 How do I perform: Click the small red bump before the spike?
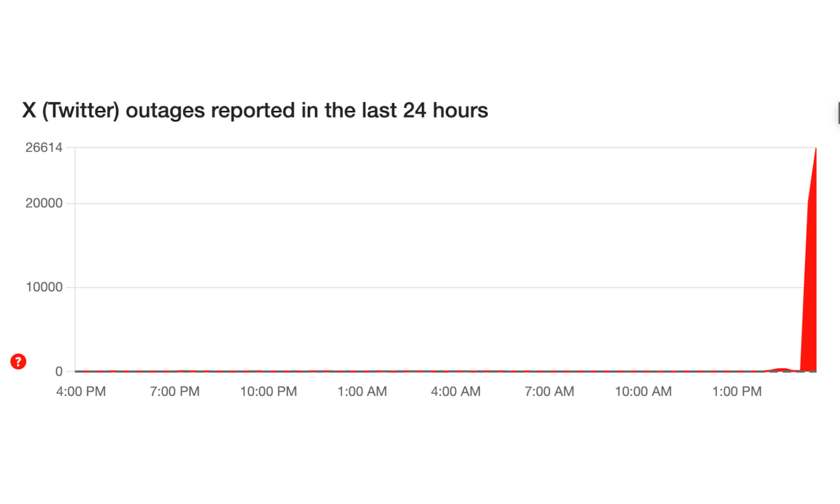(x=781, y=369)
